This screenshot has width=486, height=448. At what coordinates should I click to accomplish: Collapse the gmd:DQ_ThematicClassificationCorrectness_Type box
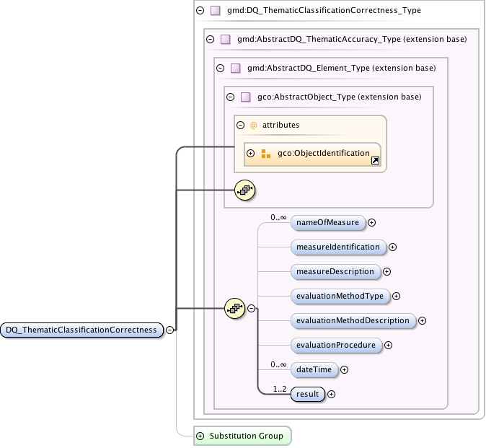point(200,11)
